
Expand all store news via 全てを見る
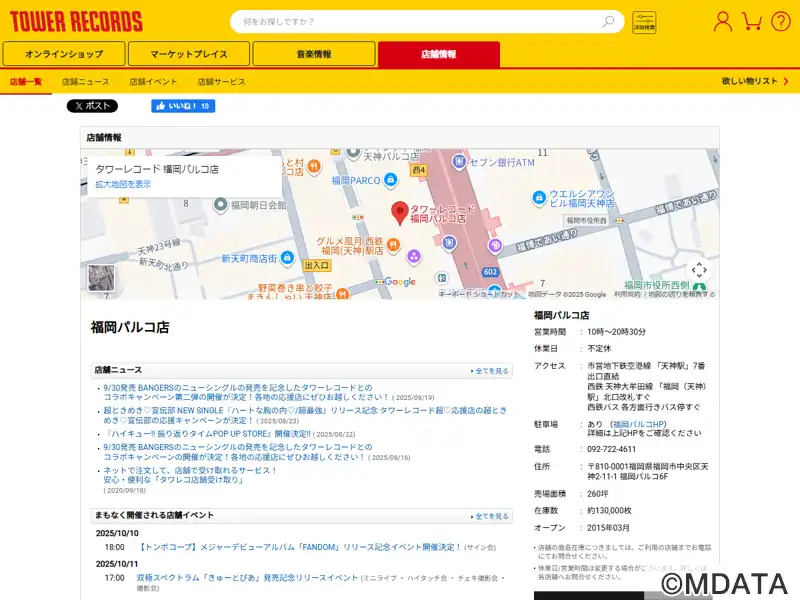point(490,371)
